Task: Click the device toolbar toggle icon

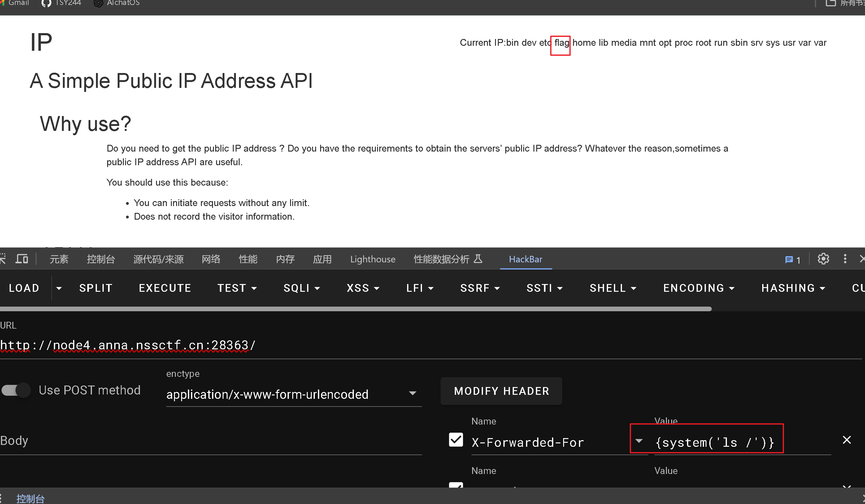Action: pyautogui.click(x=22, y=259)
